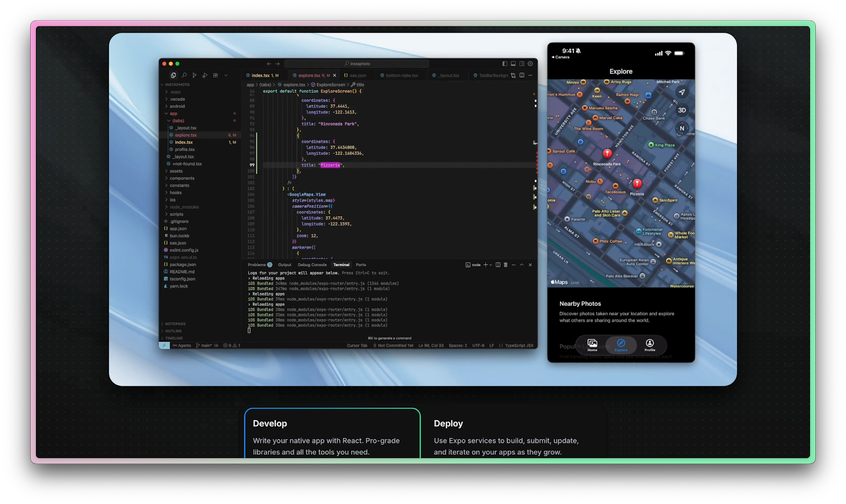Open the Search view icon in sidebar

coord(184,76)
